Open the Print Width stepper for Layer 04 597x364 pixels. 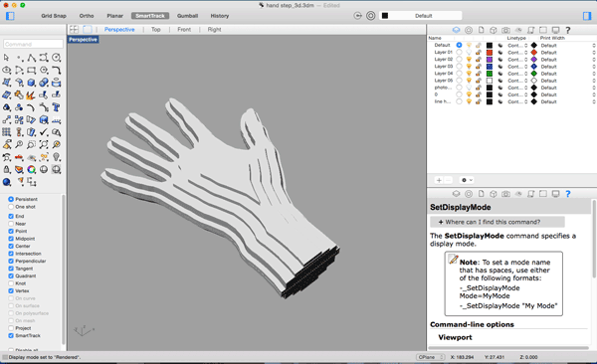tap(594, 74)
